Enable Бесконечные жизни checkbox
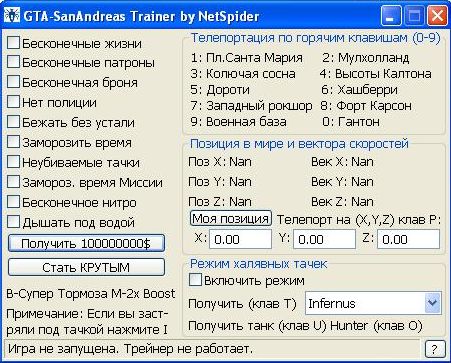 (x=13, y=43)
